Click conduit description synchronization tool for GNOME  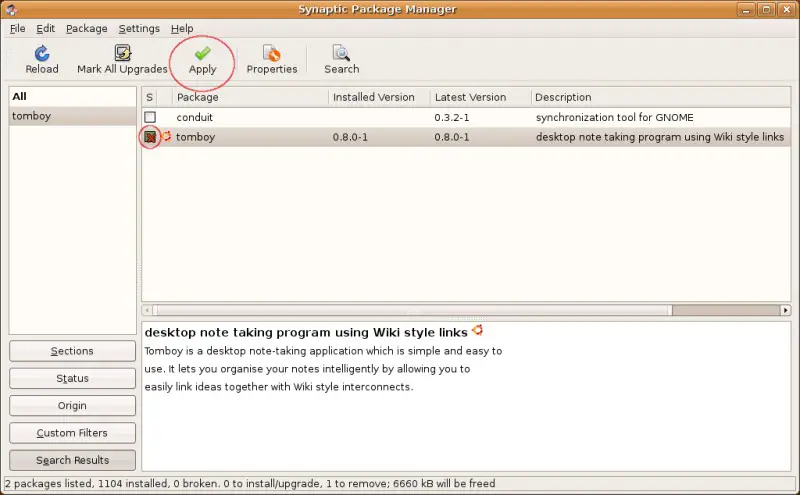[x=614, y=117]
